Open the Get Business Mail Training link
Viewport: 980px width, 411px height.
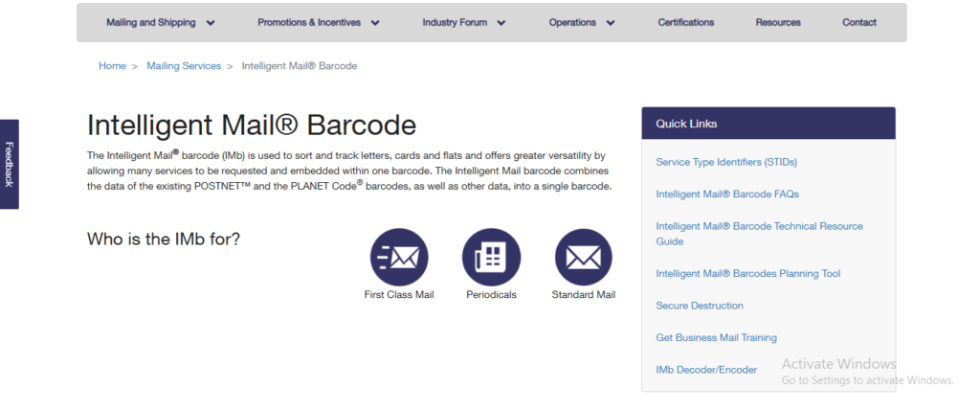click(x=716, y=337)
